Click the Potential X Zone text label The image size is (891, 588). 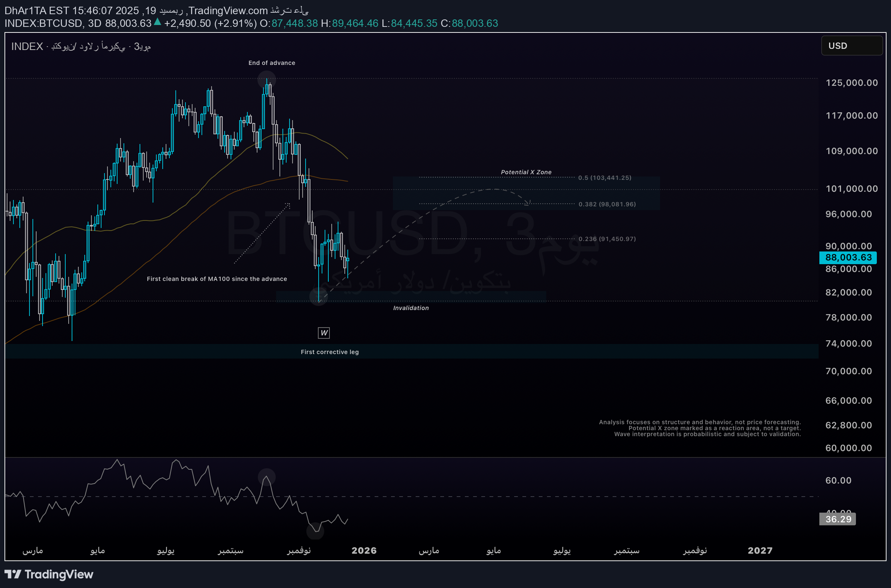526,172
